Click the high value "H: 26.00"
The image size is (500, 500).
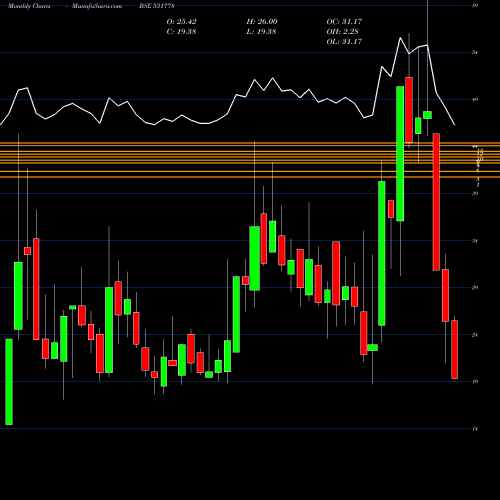tap(262, 22)
